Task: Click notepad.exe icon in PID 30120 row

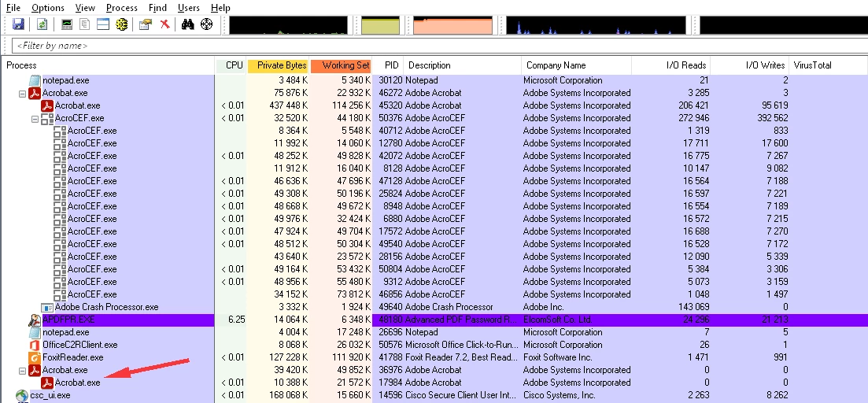Action: point(35,80)
